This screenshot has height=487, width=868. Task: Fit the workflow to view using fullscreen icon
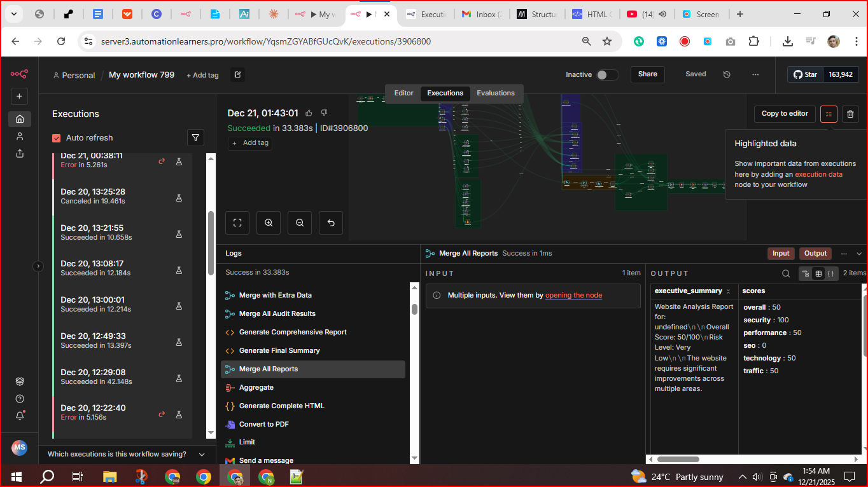pos(237,223)
